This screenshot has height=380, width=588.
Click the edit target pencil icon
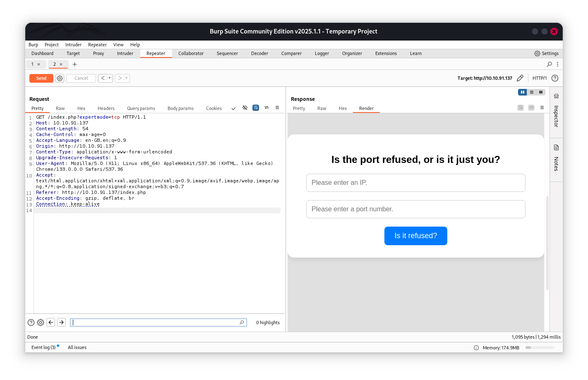520,78
